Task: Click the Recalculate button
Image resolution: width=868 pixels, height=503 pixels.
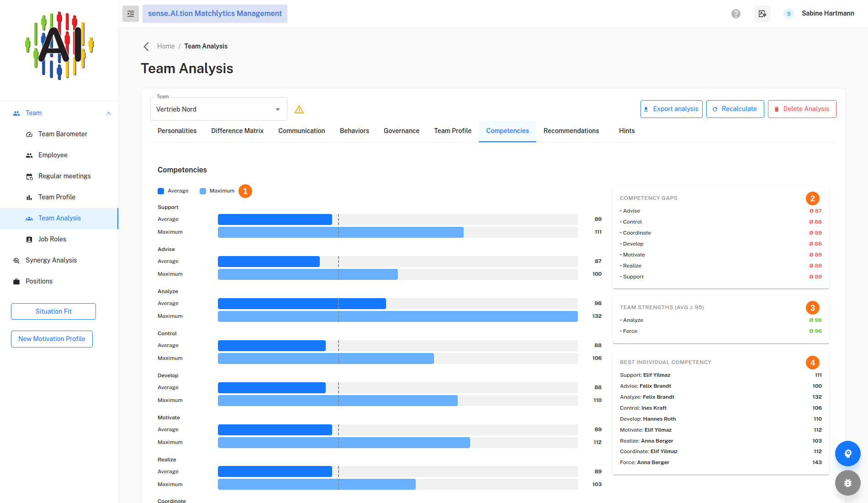Action: (735, 109)
